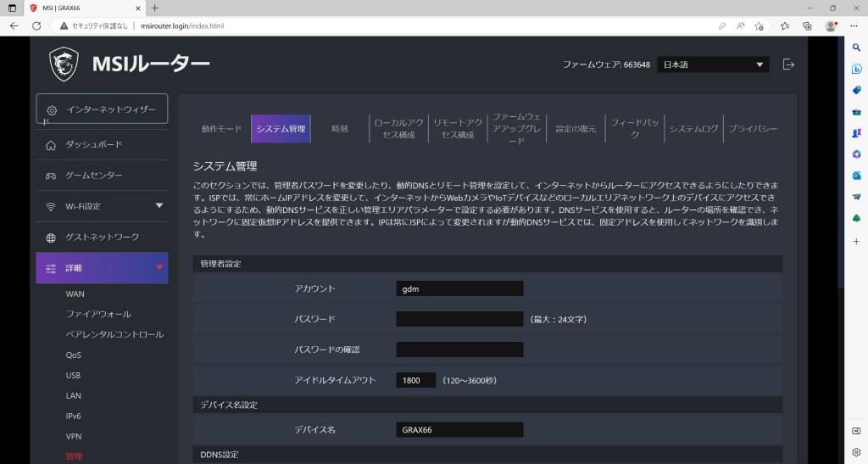Switch to the ローカルアクセス構成 tab
Screen dimensions: 868x464
(x=398, y=128)
